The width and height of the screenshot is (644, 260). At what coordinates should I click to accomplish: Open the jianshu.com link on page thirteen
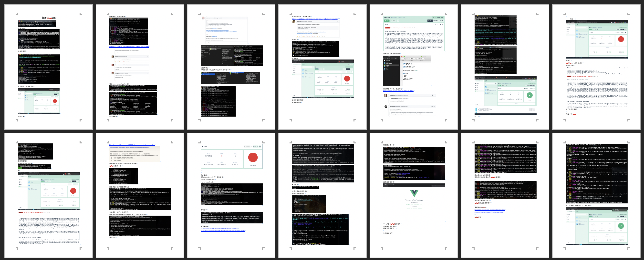488,212
